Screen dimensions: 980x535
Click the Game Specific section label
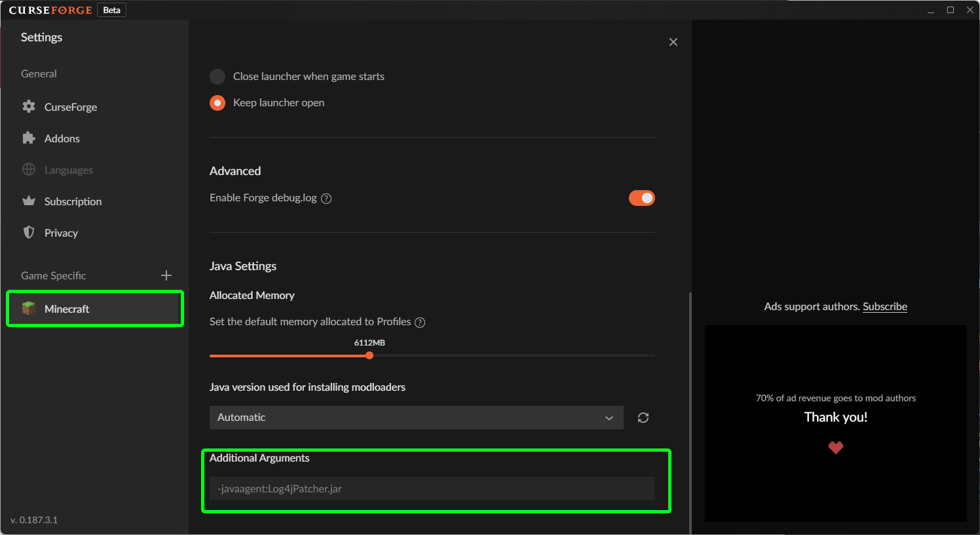(54, 275)
